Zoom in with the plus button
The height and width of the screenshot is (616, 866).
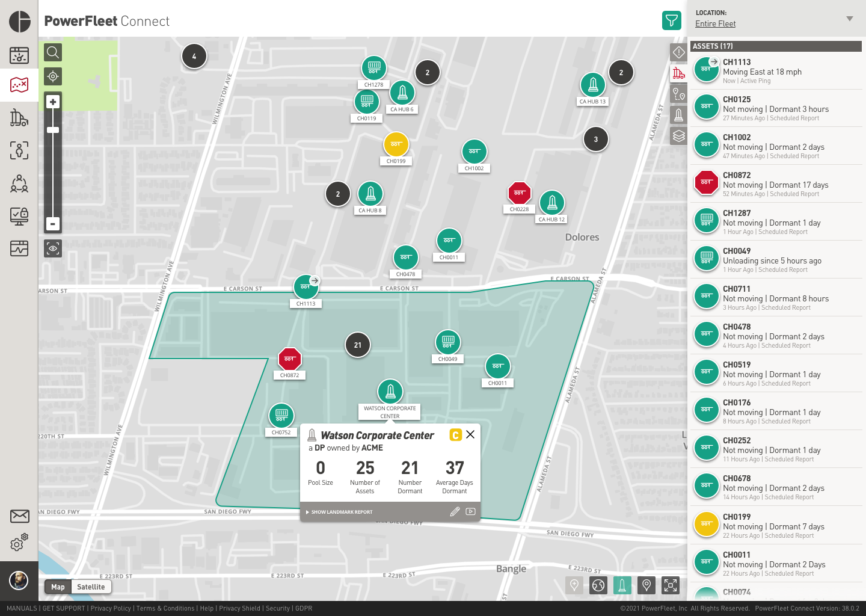point(53,102)
